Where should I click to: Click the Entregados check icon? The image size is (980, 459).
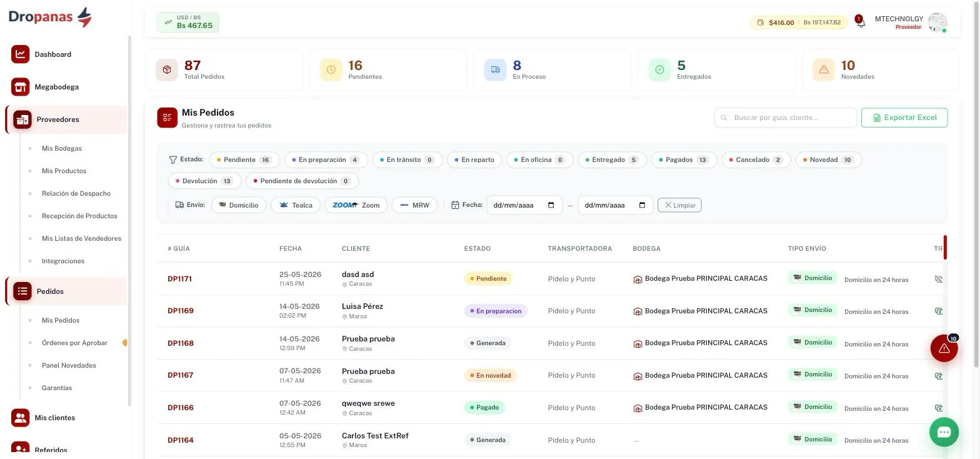click(659, 70)
